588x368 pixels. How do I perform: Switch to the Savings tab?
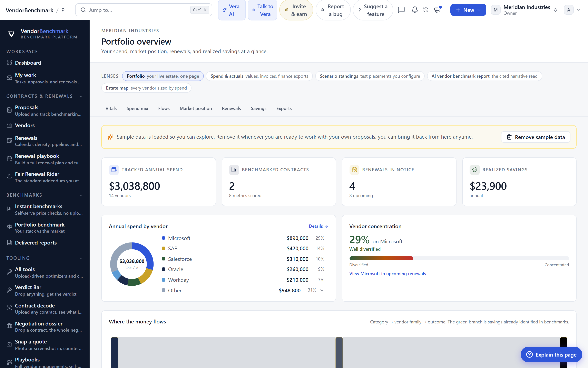pyautogui.click(x=258, y=108)
